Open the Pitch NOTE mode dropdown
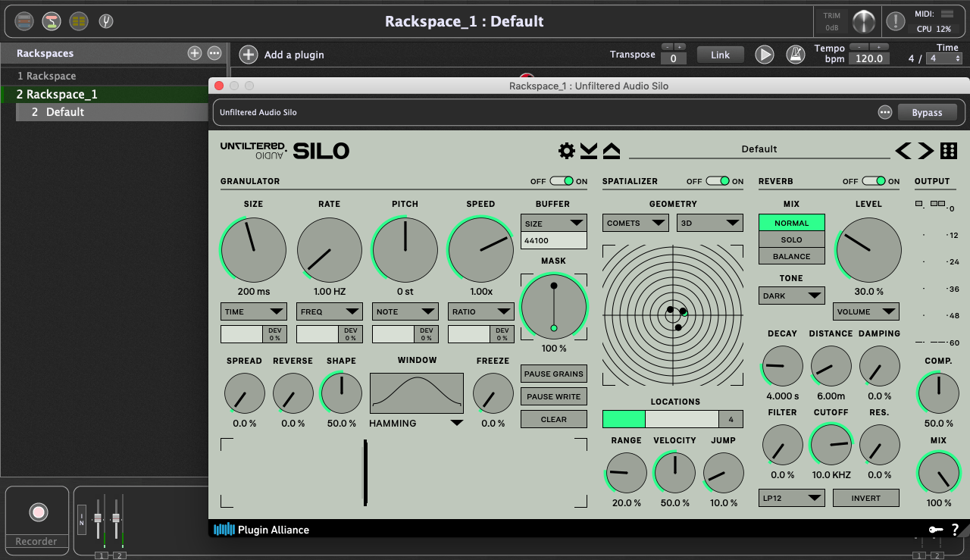Viewport: 970px width, 560px height. (405, 311)
